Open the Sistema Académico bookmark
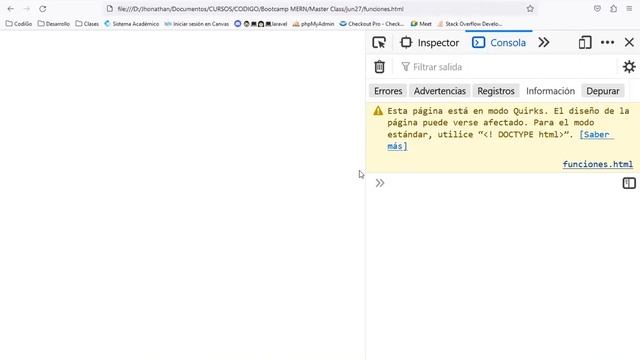 click(x=131, y=24)
